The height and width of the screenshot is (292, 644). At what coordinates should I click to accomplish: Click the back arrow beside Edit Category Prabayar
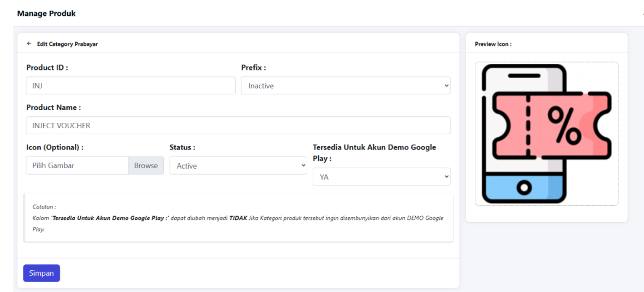click(x=29, y=44)
